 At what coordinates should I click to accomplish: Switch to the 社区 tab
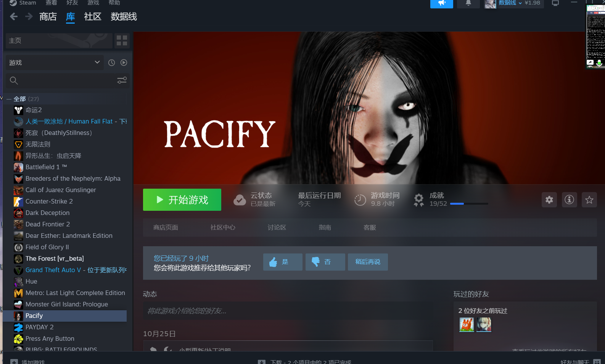[93, 17]
